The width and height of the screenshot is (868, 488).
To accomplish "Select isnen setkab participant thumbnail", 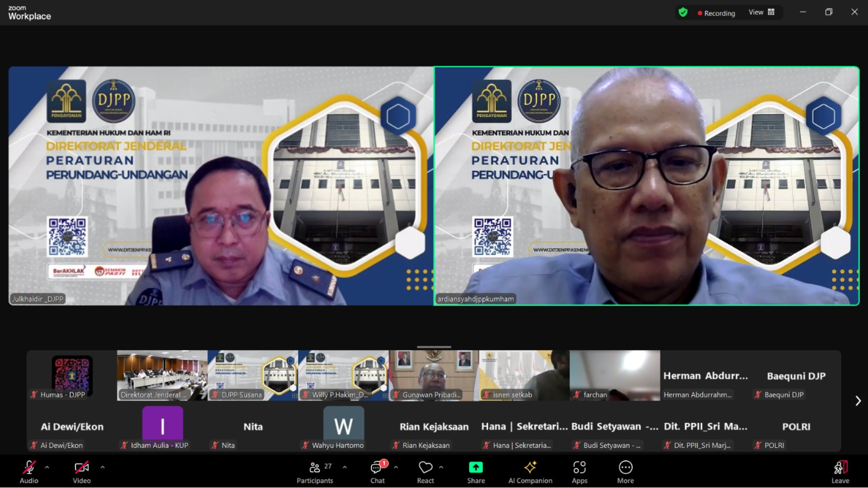I will tap(524, 375).
